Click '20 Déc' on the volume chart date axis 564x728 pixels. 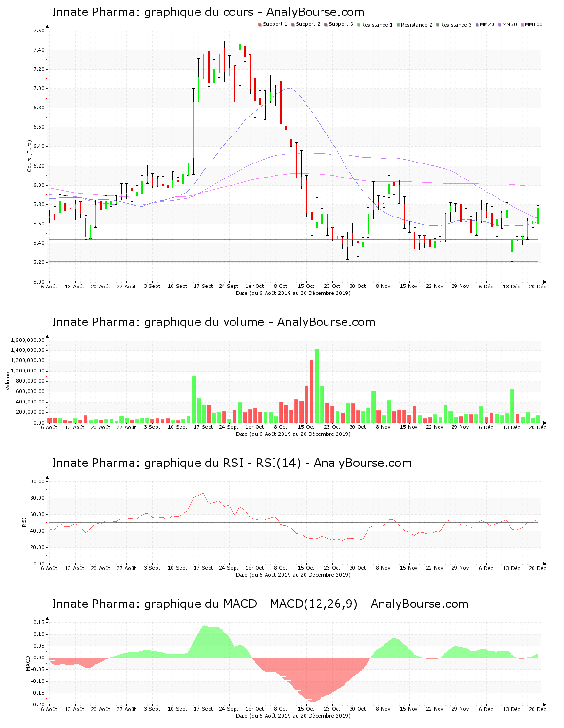(538, 427)
